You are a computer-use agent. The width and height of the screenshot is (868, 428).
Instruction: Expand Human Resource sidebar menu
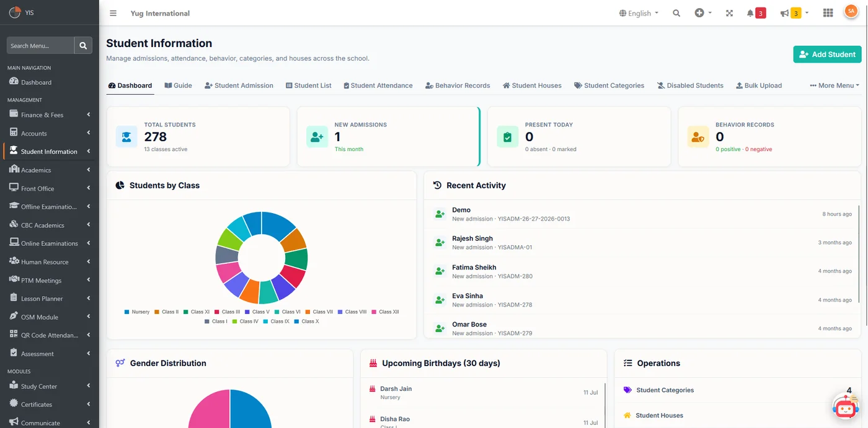click(x=50, y=262)
